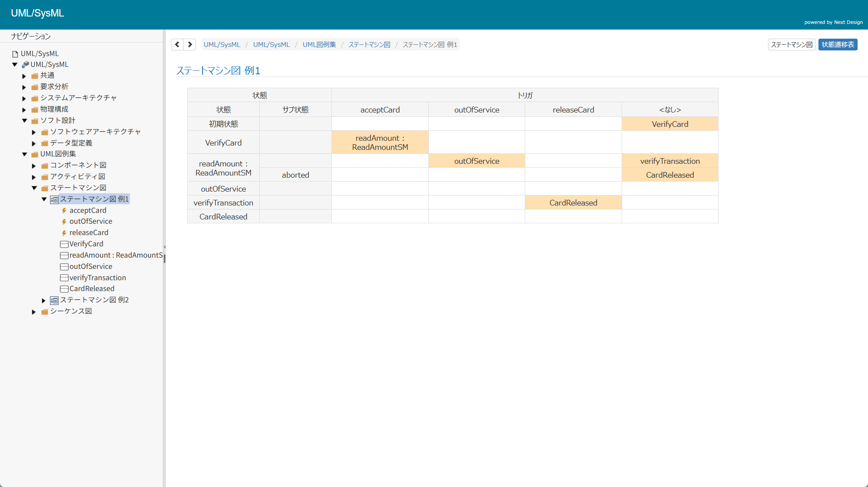Click VerifyCard state icon in navigation tree

64,244
